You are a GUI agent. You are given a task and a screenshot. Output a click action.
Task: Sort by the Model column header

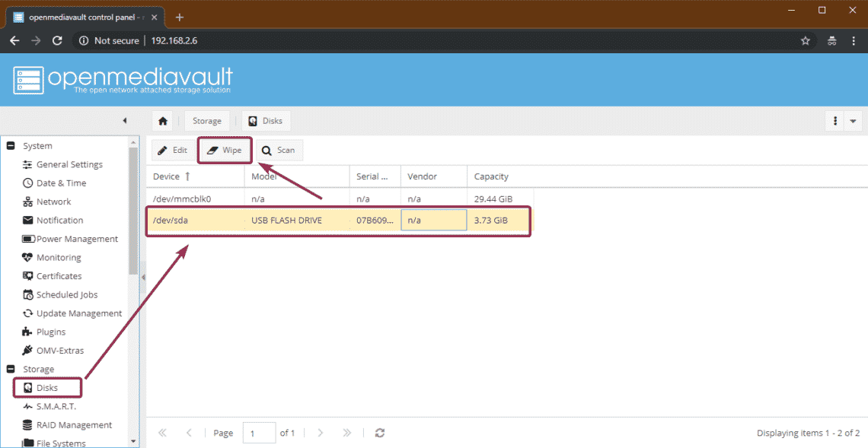click(x=297, y=176)
